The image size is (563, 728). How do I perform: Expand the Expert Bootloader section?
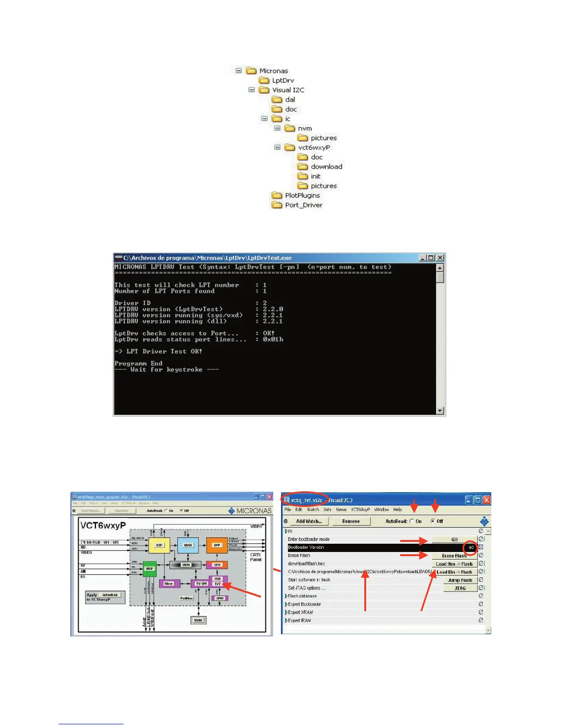(x=286, y=604)
